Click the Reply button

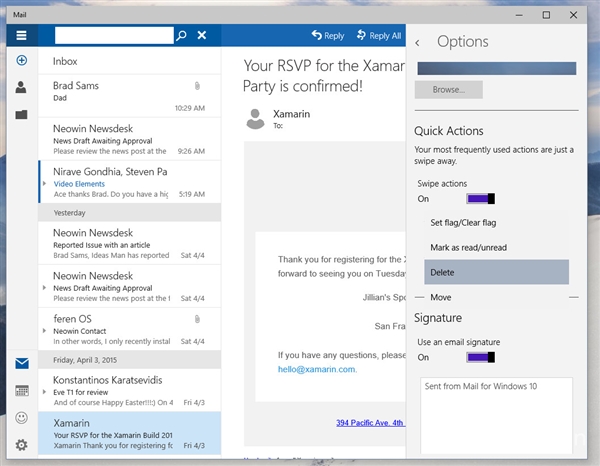pyautogui.click(x=327, y=35)
